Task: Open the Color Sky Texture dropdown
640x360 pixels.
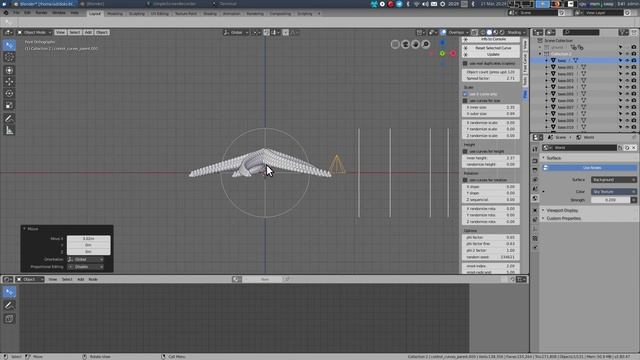Action: [613, 191]
